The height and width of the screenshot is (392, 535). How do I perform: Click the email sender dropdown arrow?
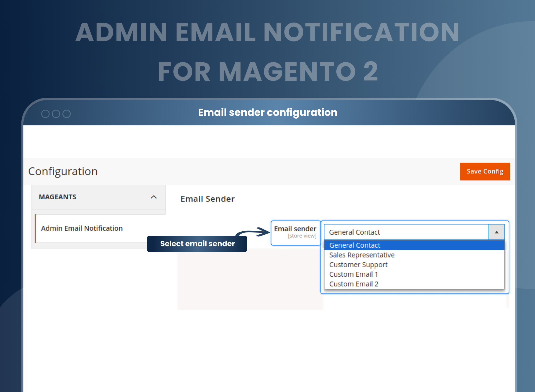click(x=496, y=232)
